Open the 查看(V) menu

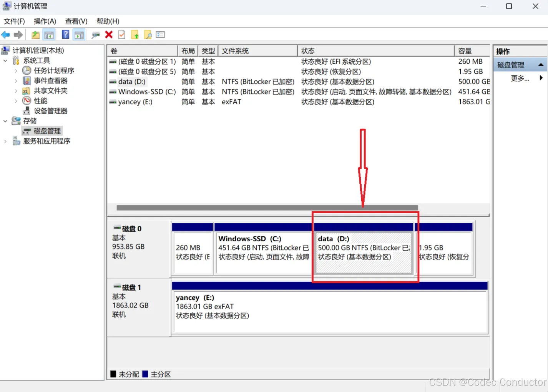[76, 21]
